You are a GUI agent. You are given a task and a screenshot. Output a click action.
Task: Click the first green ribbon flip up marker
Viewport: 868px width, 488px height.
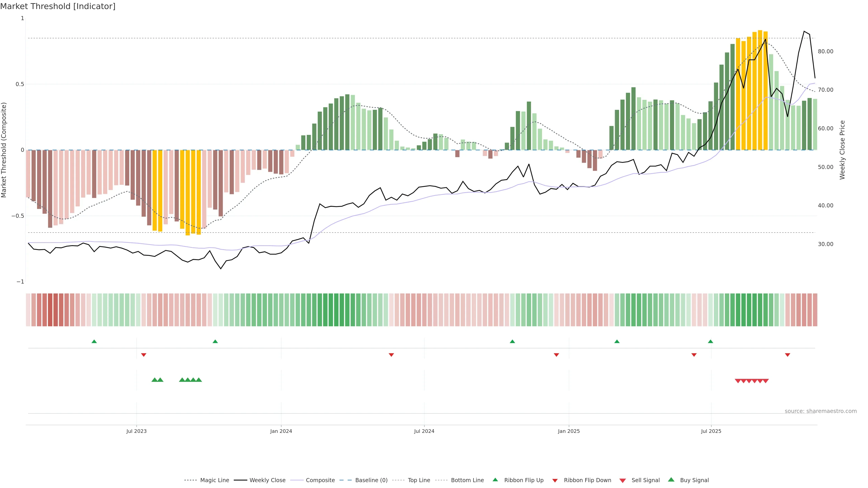94,342
